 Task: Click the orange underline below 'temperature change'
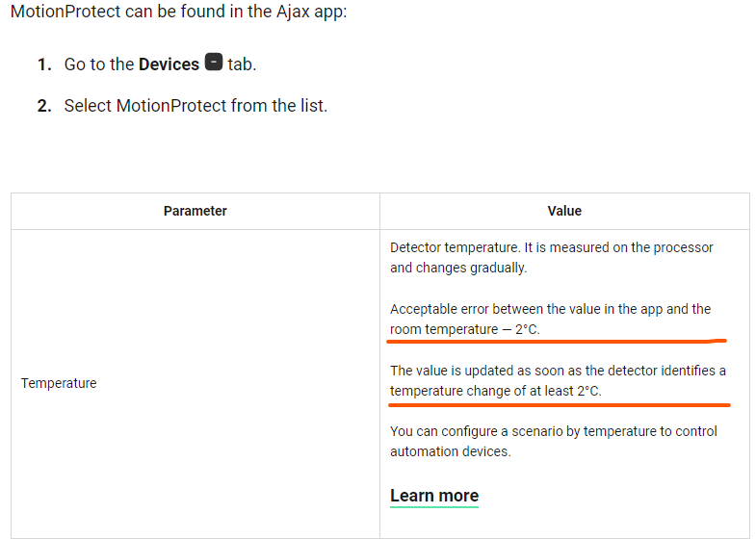click(x=560, y=405)
